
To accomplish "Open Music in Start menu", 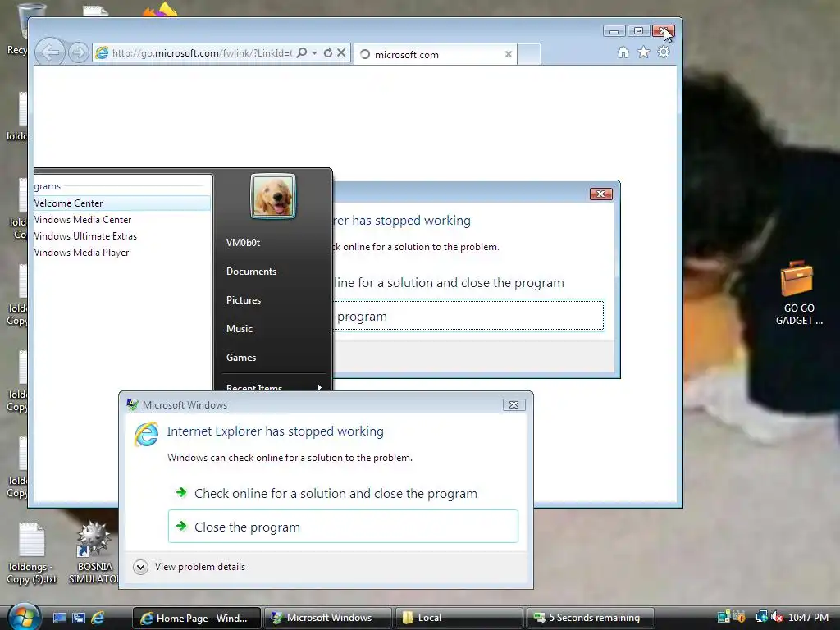I will click(239, 328).
